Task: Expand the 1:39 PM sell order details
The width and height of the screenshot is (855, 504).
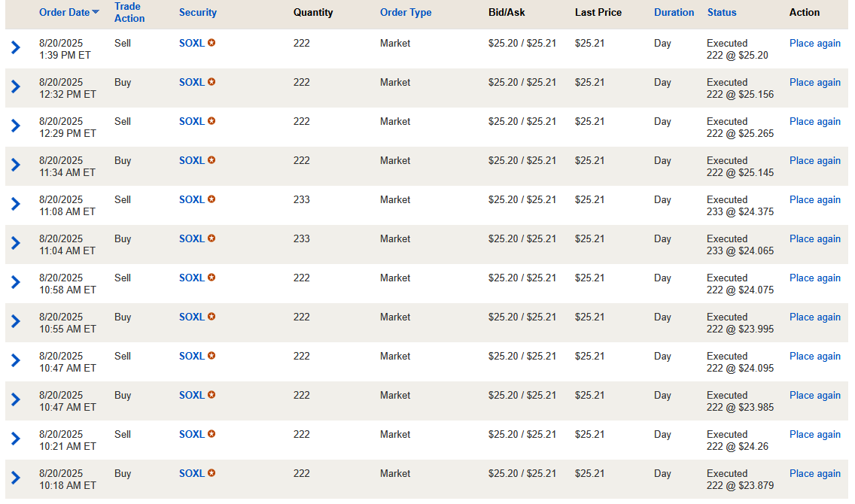Action: pyautogui.click(x=16, y=48)
